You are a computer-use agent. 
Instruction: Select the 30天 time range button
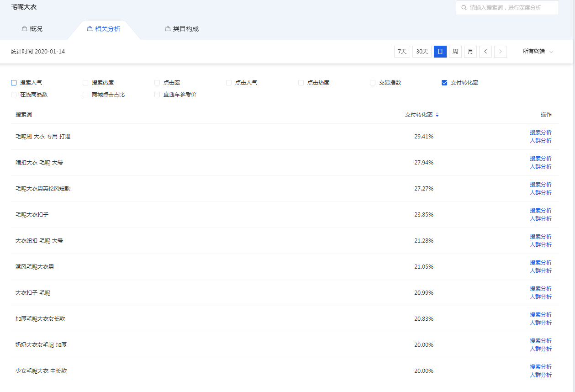(x=422, y=52)
